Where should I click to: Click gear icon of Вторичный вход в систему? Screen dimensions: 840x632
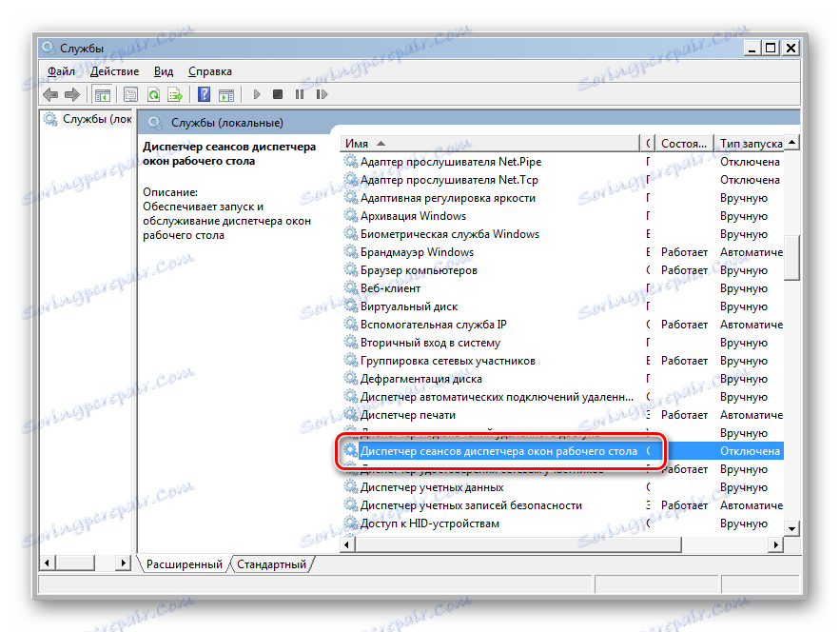coord(351,342)
